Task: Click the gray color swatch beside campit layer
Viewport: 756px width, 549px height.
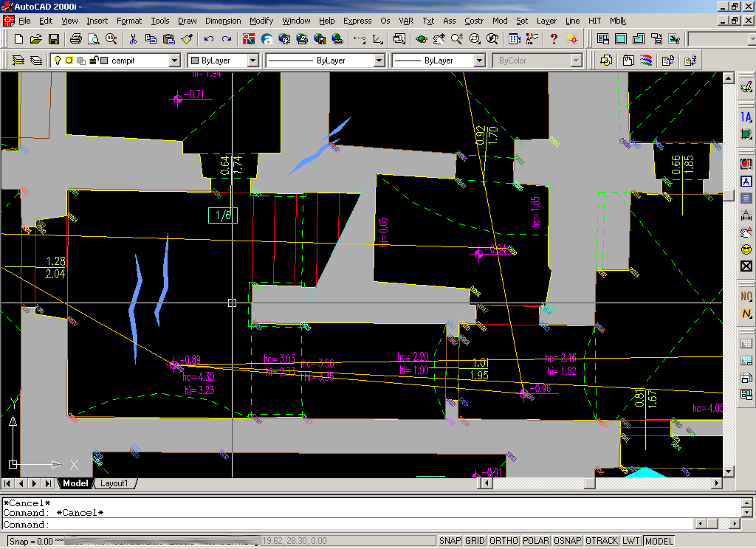Action: 104,61
